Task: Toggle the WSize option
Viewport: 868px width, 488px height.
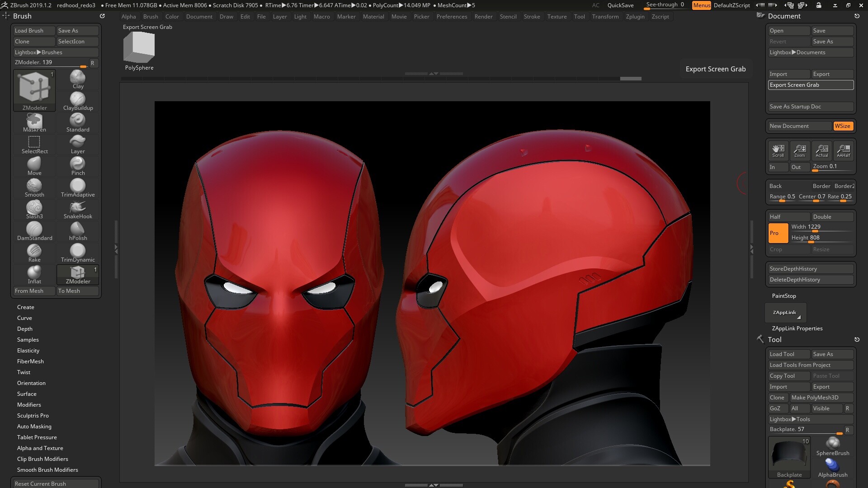Action: [843, 126]
